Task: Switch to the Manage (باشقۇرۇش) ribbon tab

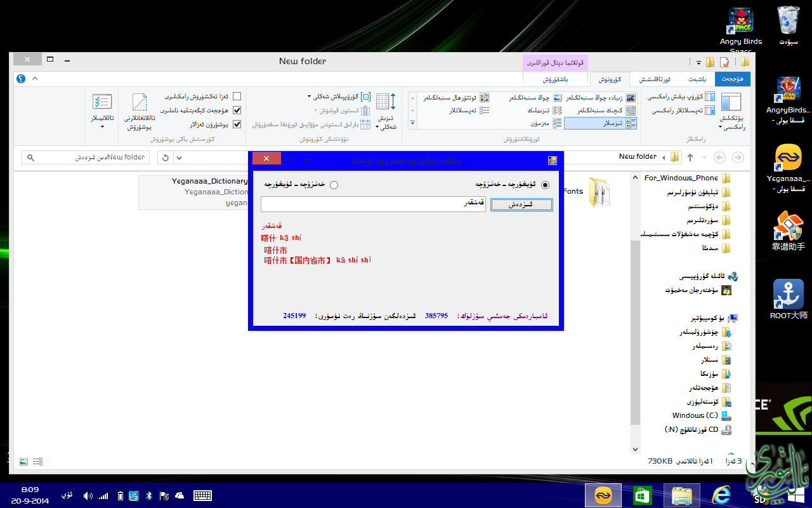Action: coord(555,79)
